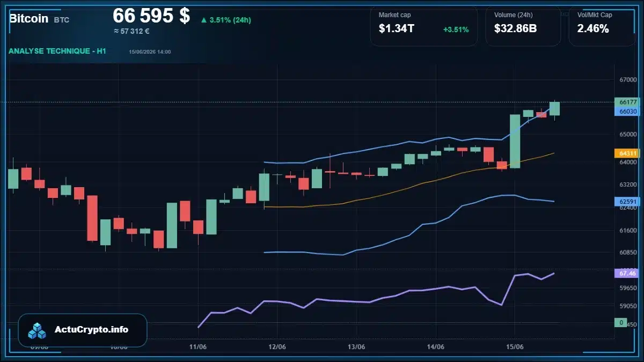Image resolution: width=644 pixels, height=362 pixels.
Task: Open the Market cap card
Action: coord(423,26)
